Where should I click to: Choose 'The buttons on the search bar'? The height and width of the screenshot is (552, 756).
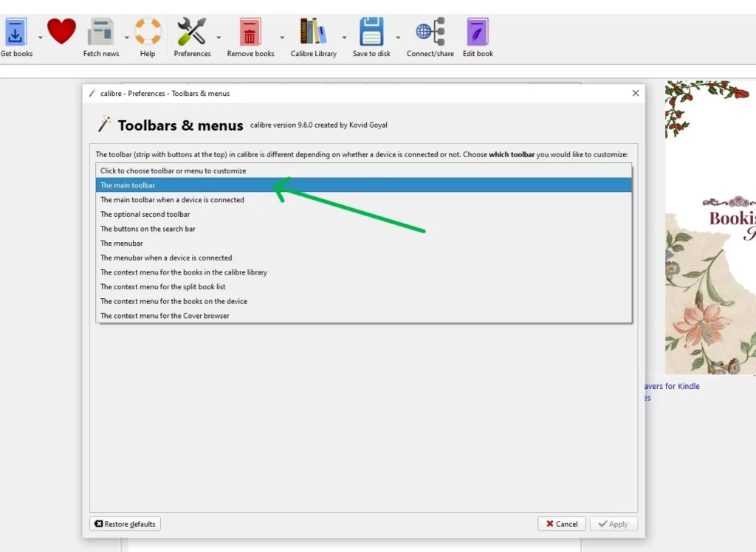[x=363, y=229]
